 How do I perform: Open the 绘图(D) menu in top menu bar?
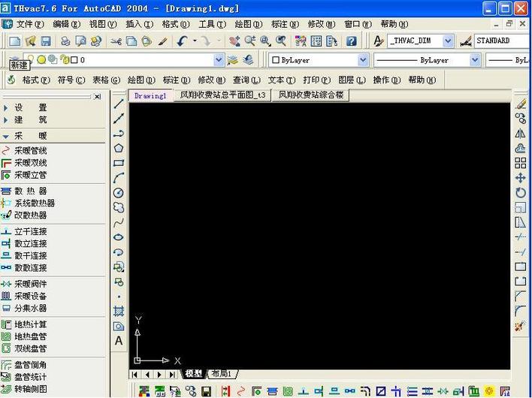[x=249, y=24]
